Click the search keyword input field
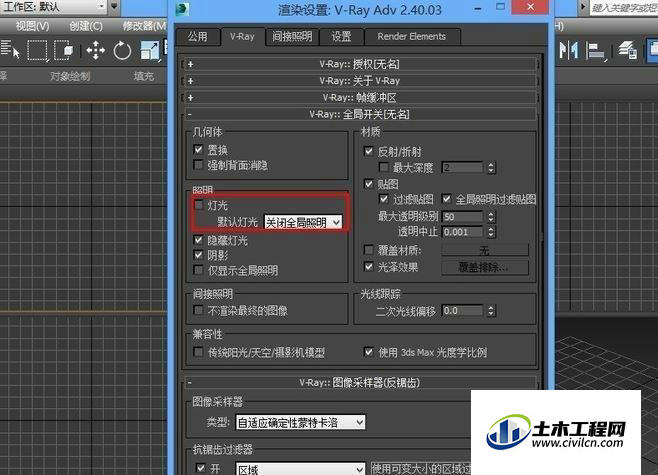Viewport: 658px width, 475px height. click(624, 8)
